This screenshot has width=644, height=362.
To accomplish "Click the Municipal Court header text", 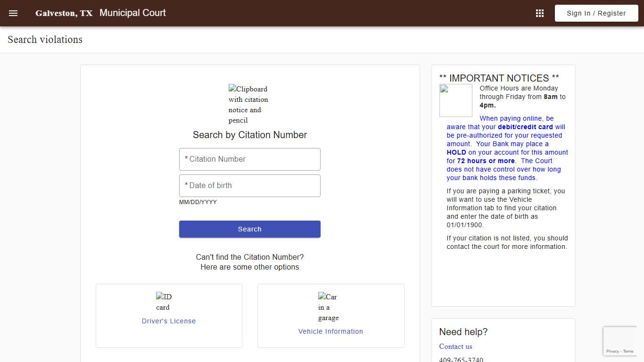I will click(132, 13).
